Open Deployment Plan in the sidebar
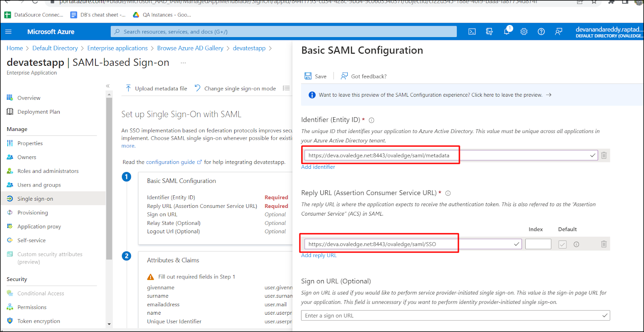644x332 pixels. click(x=39, y=112)
